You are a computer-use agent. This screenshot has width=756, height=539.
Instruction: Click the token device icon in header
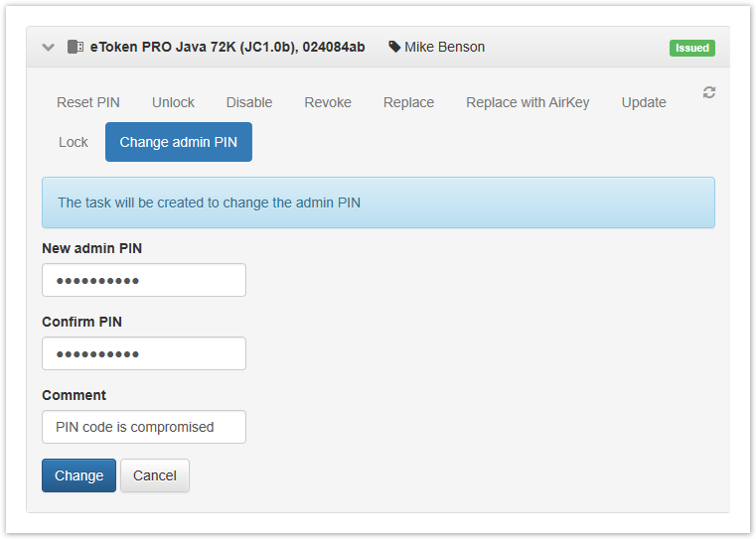pyautogui.click(x=75, y=47)
